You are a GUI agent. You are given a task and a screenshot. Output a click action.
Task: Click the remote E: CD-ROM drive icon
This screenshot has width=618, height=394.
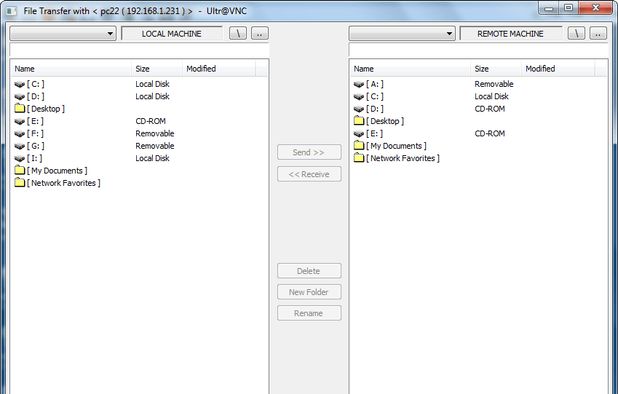[x=359, y=134]
